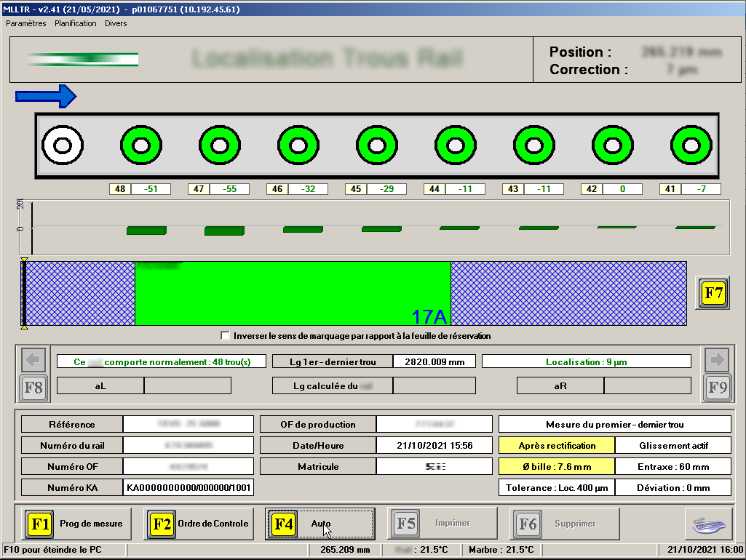The image size is (746, 560).
Task: Click the yellow F7 key icon
Action: pos(713,294)
